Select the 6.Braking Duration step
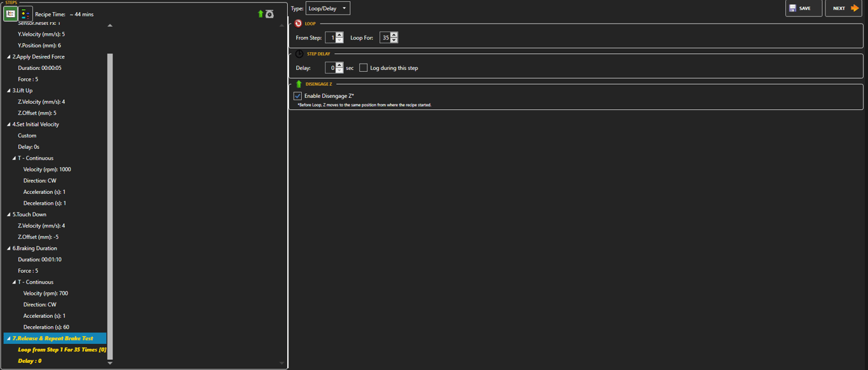Image resolution: width=868 pixels, height=370 pixels. point(35,249)
